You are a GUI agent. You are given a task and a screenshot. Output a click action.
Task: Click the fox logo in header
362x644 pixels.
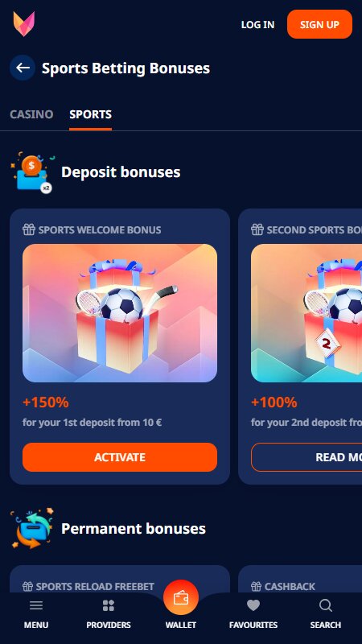pos(24,24)
